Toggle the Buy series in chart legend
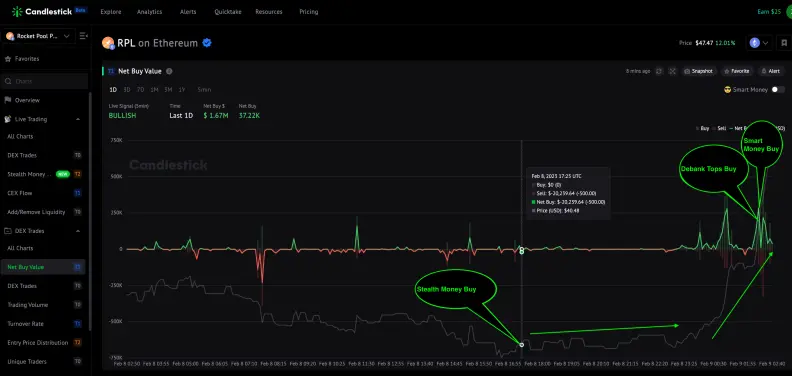792x376 pixels. (702, 128)
